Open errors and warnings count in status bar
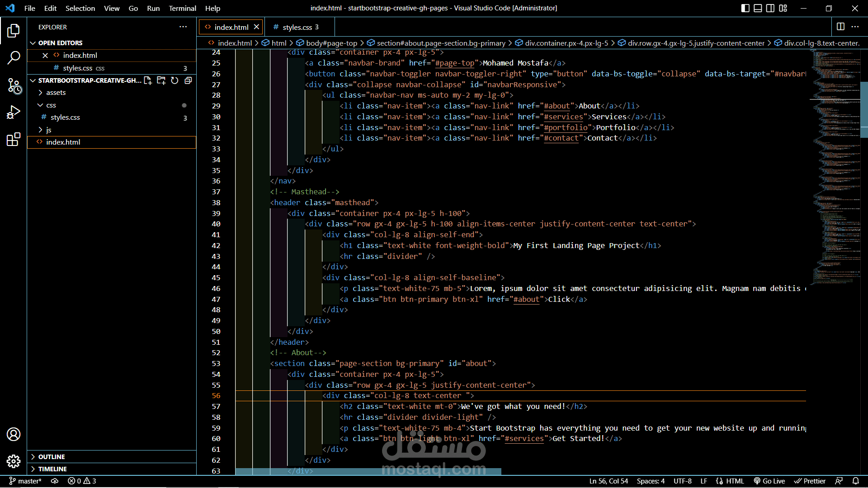The height and width of the screenshot is (488, 868). [x=82, y=481]
